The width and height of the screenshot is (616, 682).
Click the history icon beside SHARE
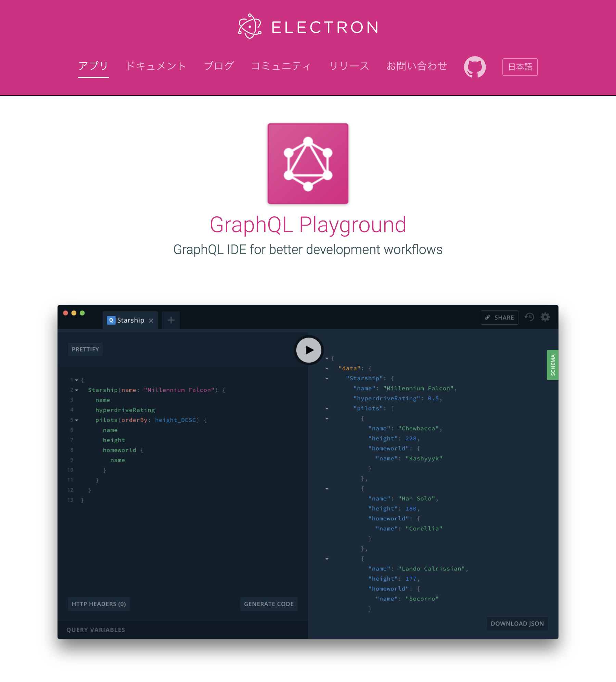(529, 317)
